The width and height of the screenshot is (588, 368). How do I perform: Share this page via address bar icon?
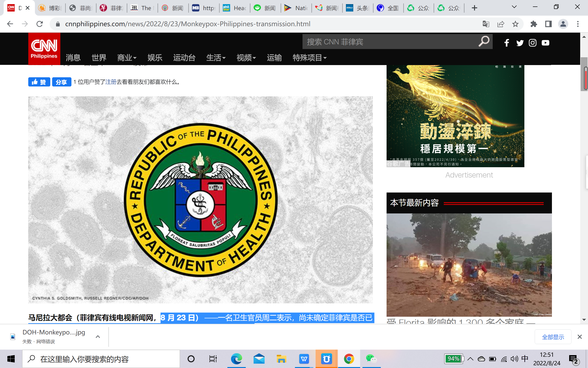pos(500,24)
